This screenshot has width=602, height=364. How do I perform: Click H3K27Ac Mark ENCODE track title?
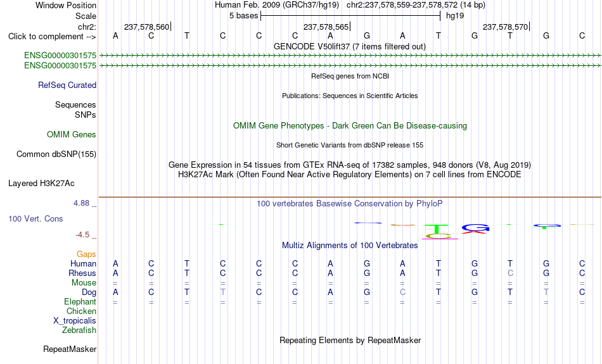click(350, 175)
